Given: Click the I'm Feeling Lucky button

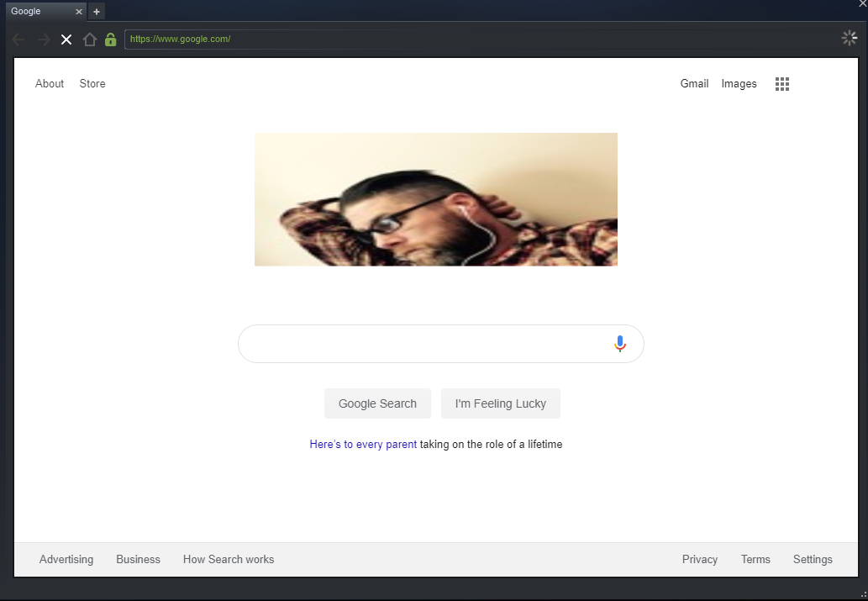Looking at the screenshot, I should tap(501, 403).
